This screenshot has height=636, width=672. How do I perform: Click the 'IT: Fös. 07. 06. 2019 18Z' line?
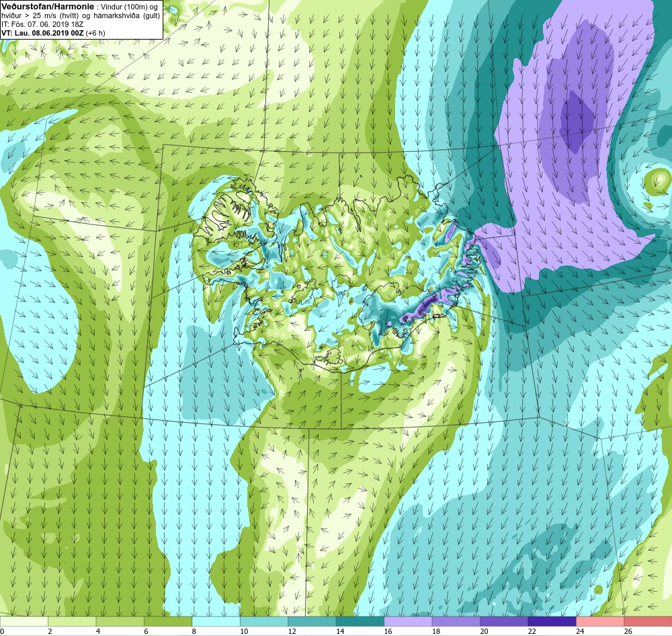click(42, 24)
